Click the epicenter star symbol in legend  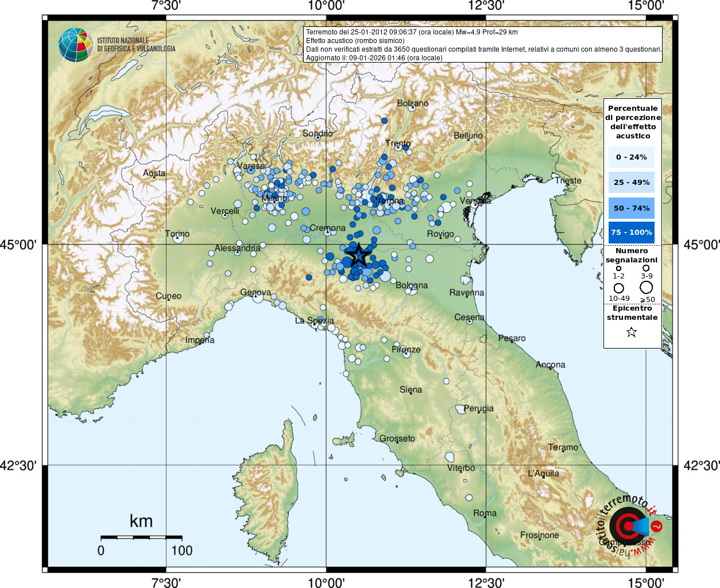coord(632,332)
